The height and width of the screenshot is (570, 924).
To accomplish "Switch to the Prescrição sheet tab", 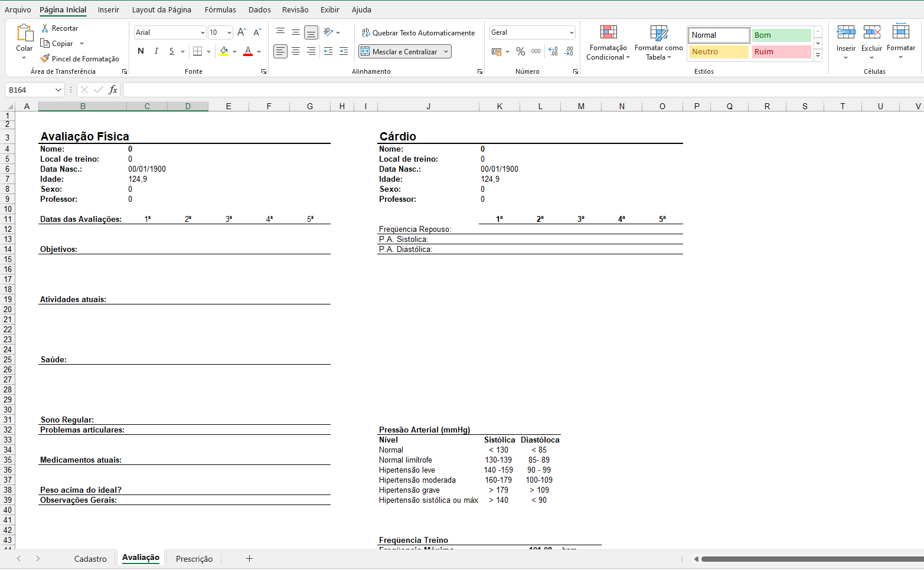I will point(194,559).
